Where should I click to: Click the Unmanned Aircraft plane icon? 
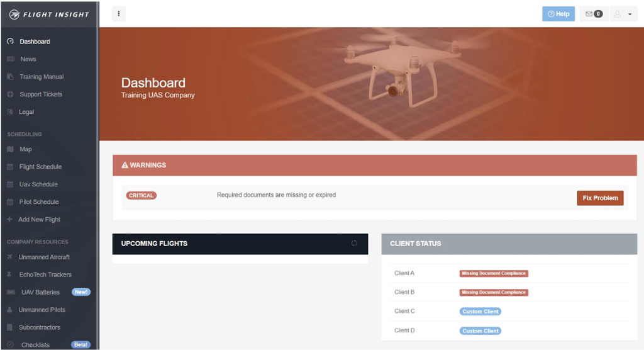pyautogui.click(x=9, y=257)
